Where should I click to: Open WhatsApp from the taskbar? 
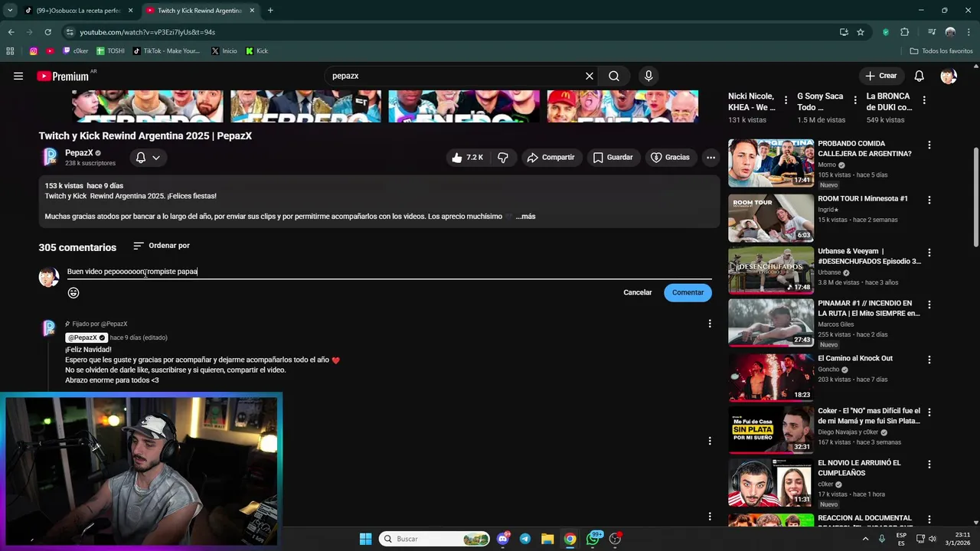(593, 539)
